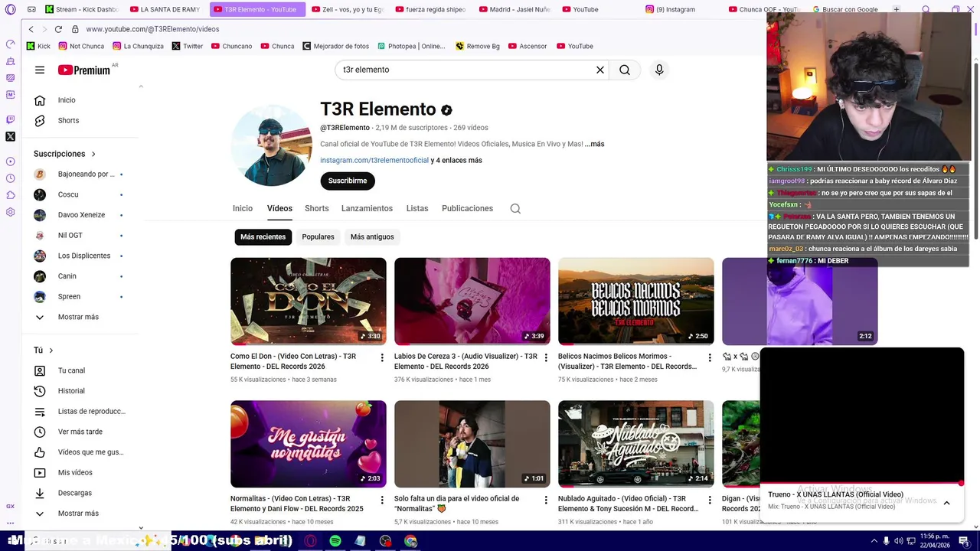Click the browser address bar URL
Viewport: 980px width, 551px height.
point(152,29)
